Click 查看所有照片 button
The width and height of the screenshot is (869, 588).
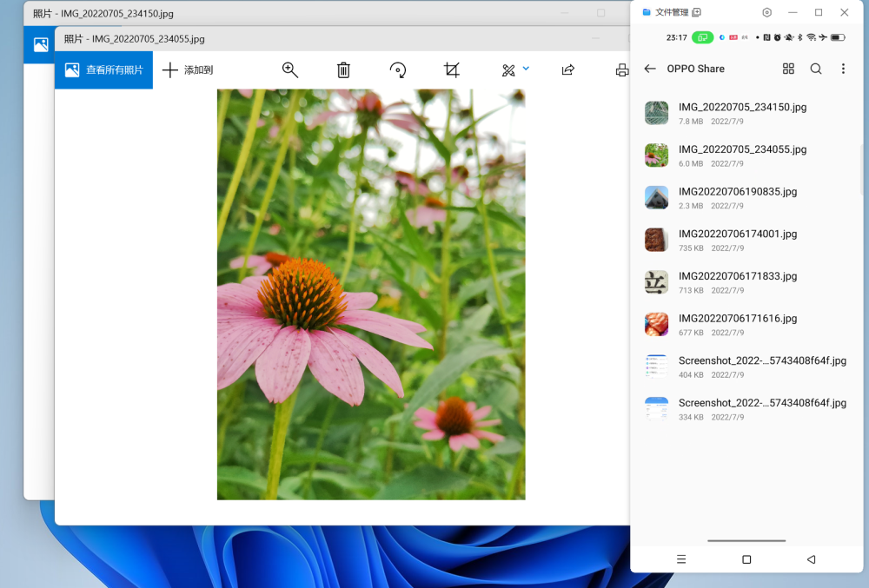[x=103, y=70]
